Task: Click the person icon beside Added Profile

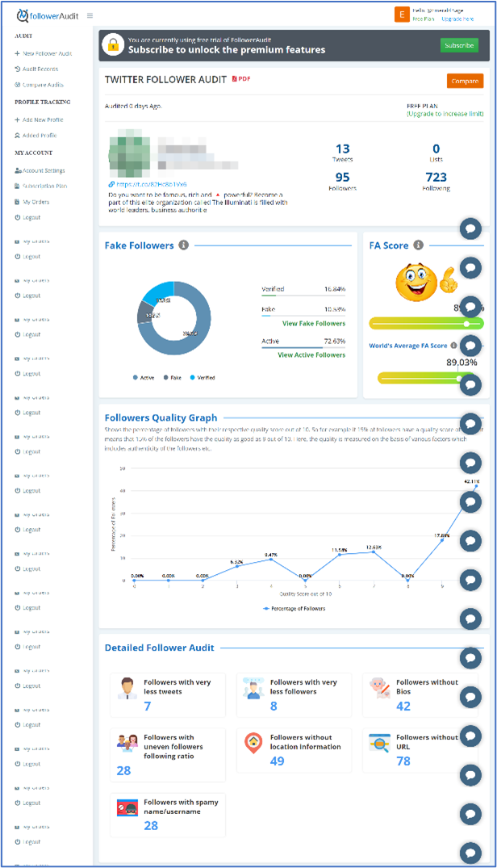Action: click(x=17, y=135)
